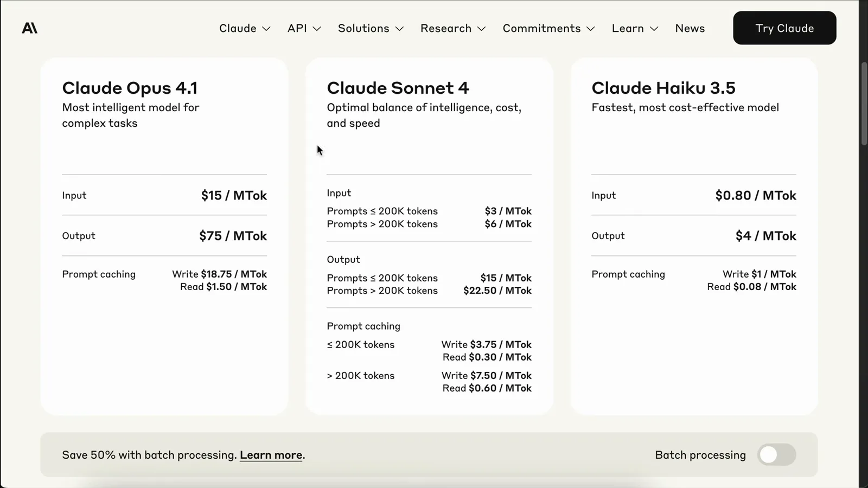Expand chevron next to Learn menu
This screenshot has width=868, height=488.
[654, 29]
